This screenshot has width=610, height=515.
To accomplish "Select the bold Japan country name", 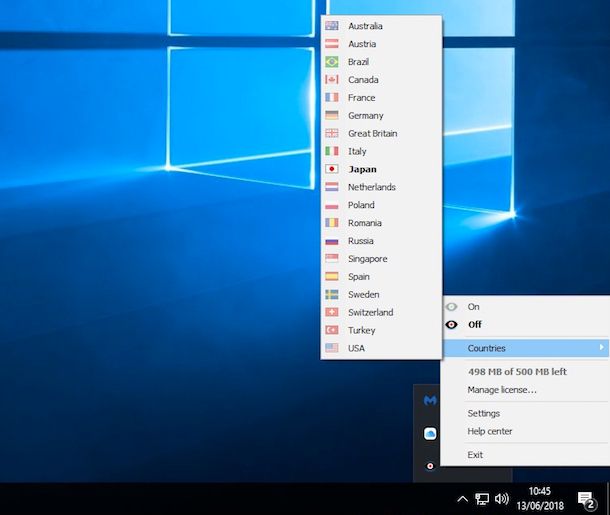I will [363, 169].
